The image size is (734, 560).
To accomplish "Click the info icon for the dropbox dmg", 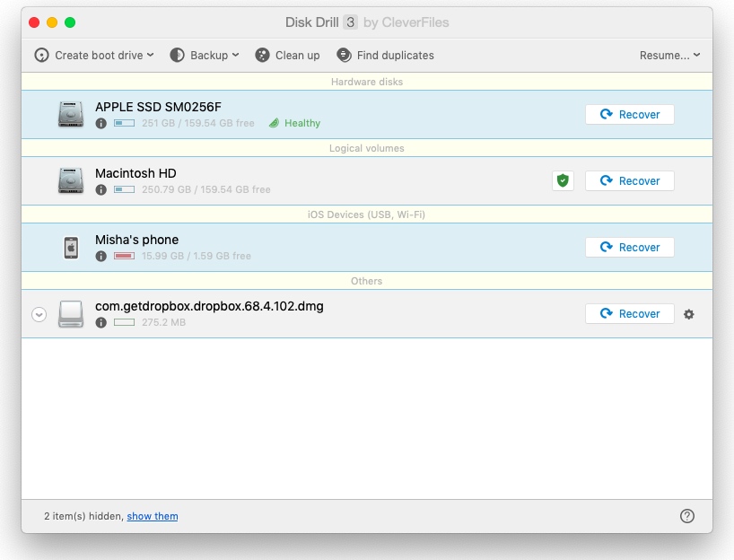I will (100, 322).
